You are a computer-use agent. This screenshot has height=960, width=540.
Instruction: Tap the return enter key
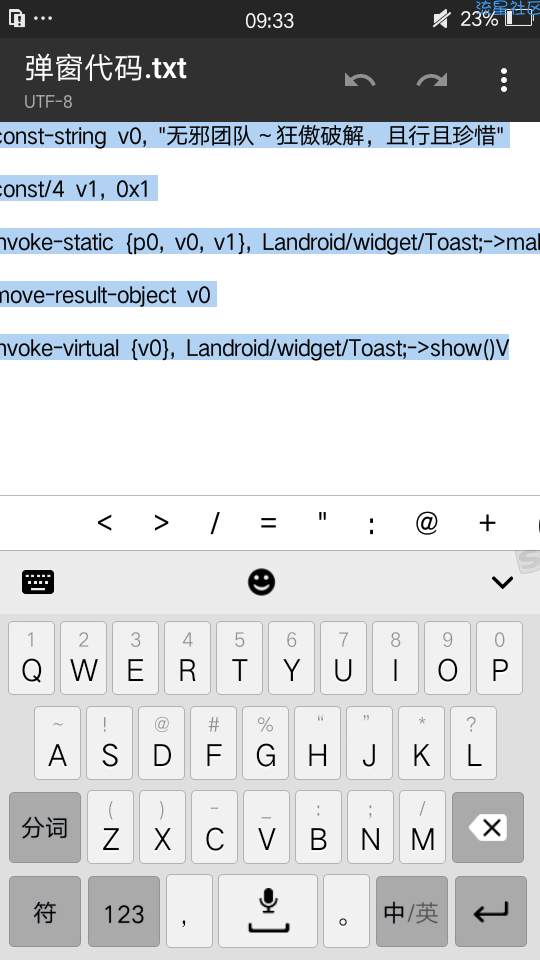coord(491,912)
